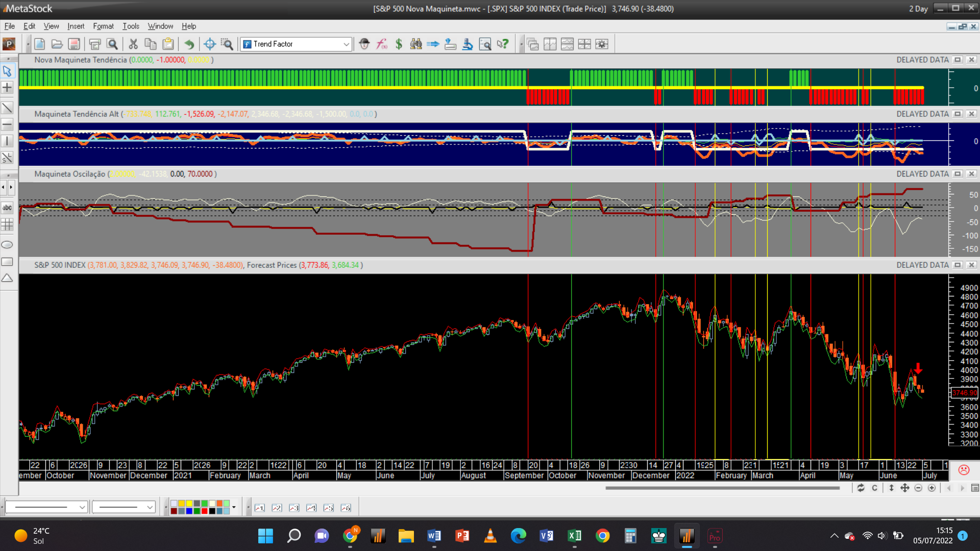Click the green dollar sign icon
This screenshot has height=551, width=980.
399,44
